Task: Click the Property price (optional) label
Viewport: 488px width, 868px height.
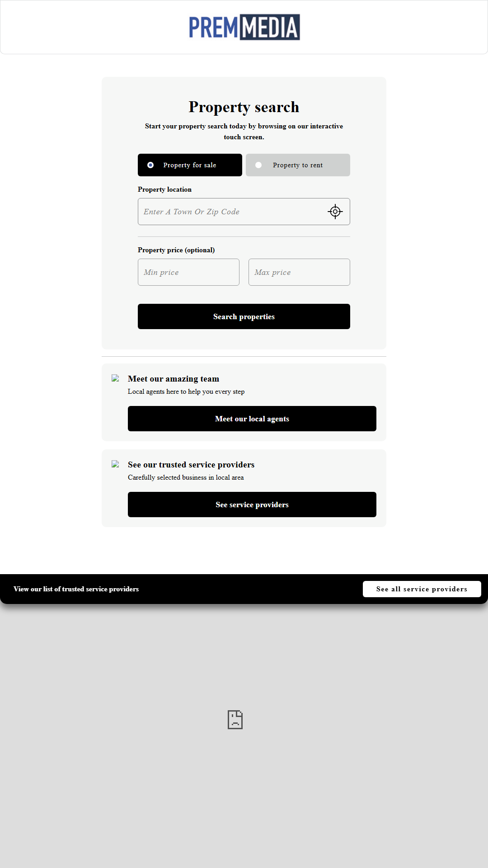Action: 176,250
